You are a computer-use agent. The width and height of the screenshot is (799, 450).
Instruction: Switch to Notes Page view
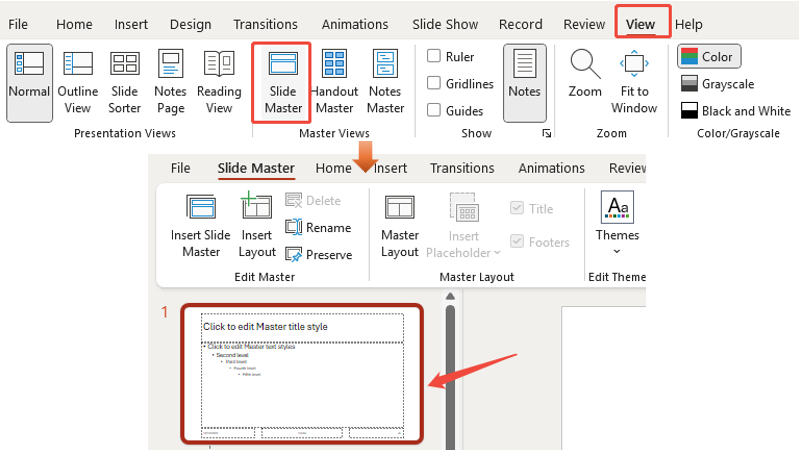coord(170,83)
